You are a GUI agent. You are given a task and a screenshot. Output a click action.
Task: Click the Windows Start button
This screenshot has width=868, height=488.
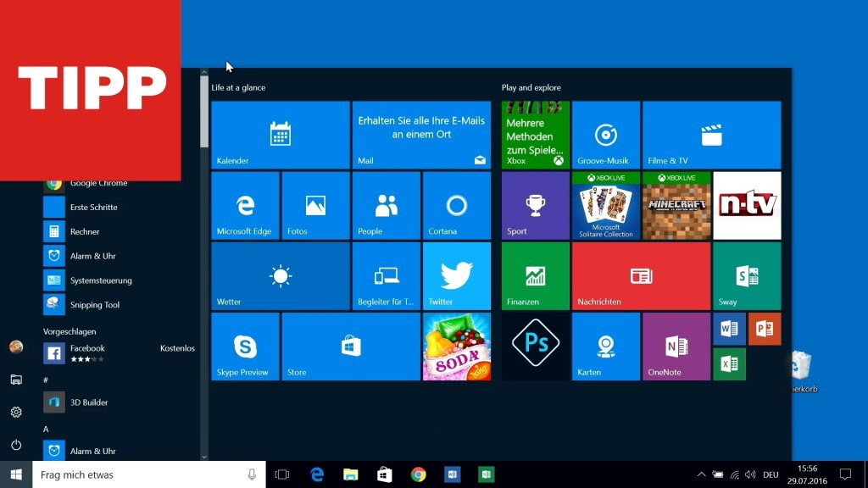16,474
